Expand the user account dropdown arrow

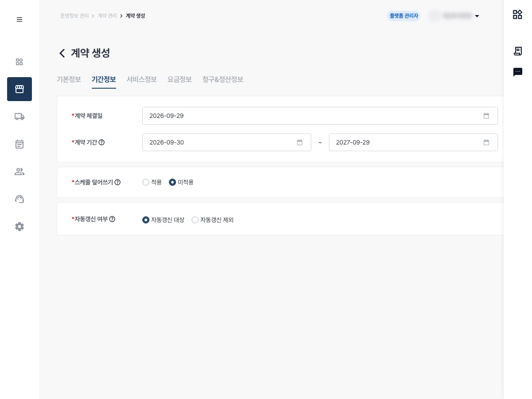pyautogui.click(x=477, y=16)
